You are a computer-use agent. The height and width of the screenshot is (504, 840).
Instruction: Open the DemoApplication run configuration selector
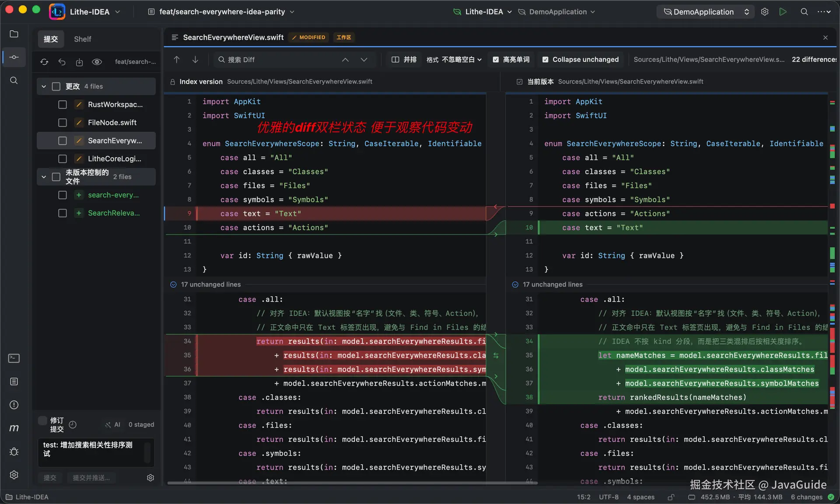coord(705,12)
